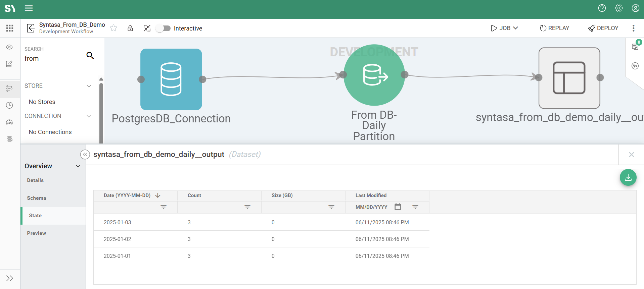Favorite the workflow with the star icon
Screen dimensions: 644x289
pyautogui.click(x=113, y=28)
